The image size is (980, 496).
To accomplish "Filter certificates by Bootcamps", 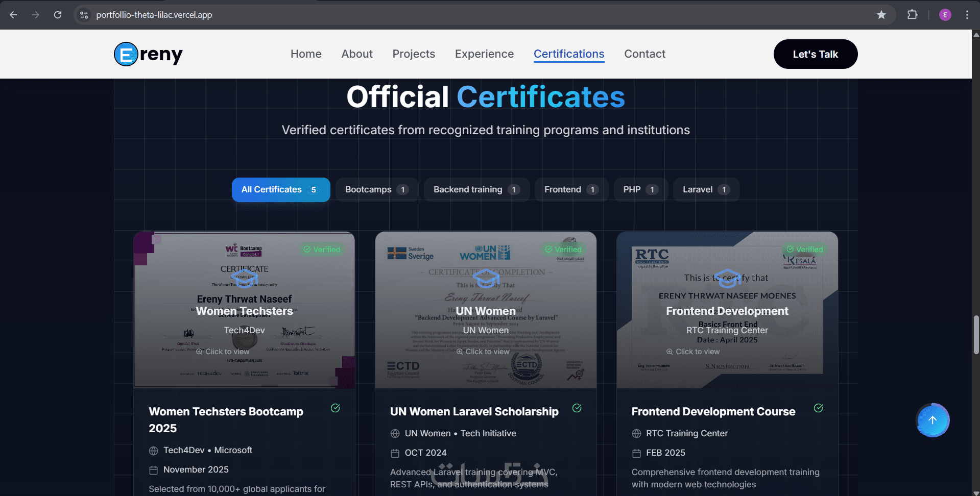I will click(x=377, y=190).
